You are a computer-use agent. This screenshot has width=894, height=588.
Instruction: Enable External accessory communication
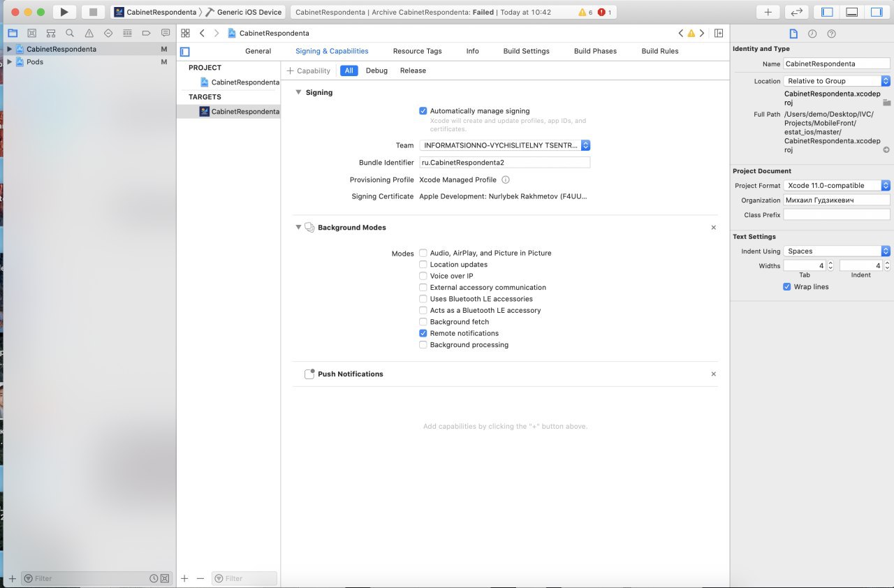pos(423,287)
